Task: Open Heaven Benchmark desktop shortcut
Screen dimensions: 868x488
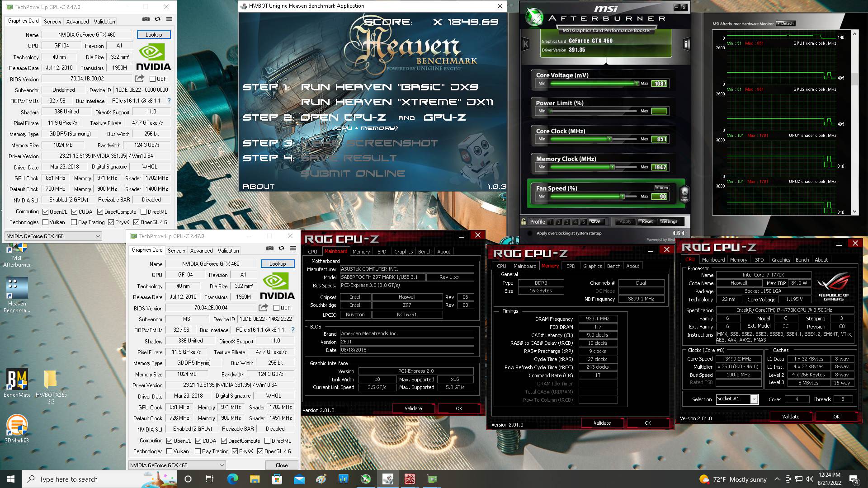Action: (x=17, y=295)
